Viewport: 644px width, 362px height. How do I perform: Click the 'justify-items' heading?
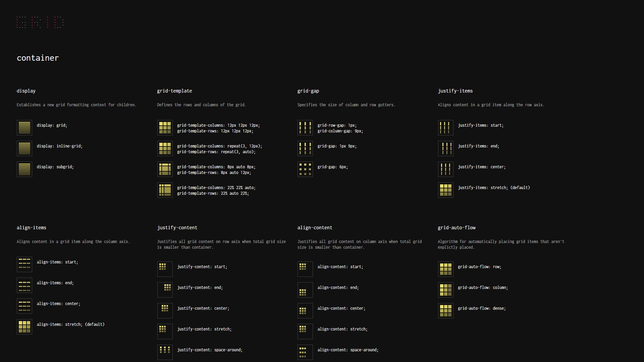click(455, 91)
